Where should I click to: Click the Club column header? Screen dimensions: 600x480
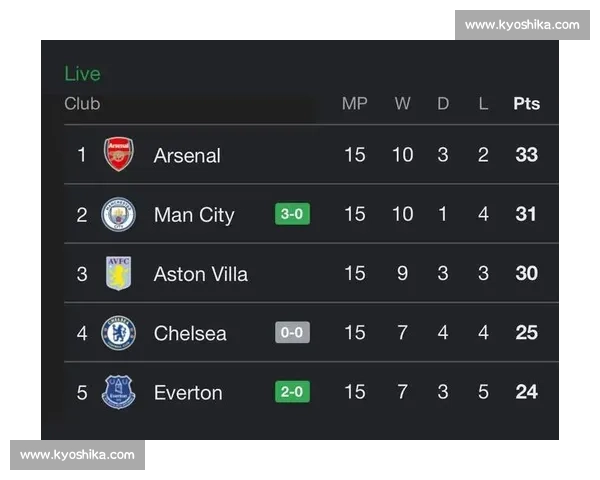tap(82, 104)
